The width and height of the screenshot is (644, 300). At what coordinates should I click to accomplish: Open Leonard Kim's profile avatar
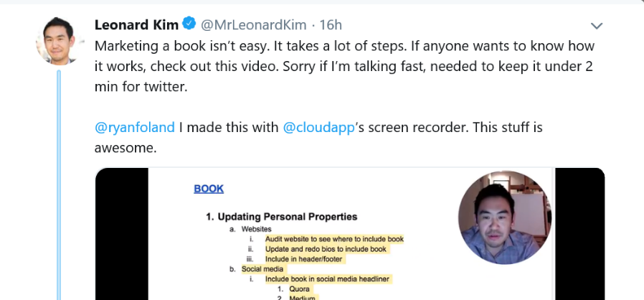click(57, 41)
